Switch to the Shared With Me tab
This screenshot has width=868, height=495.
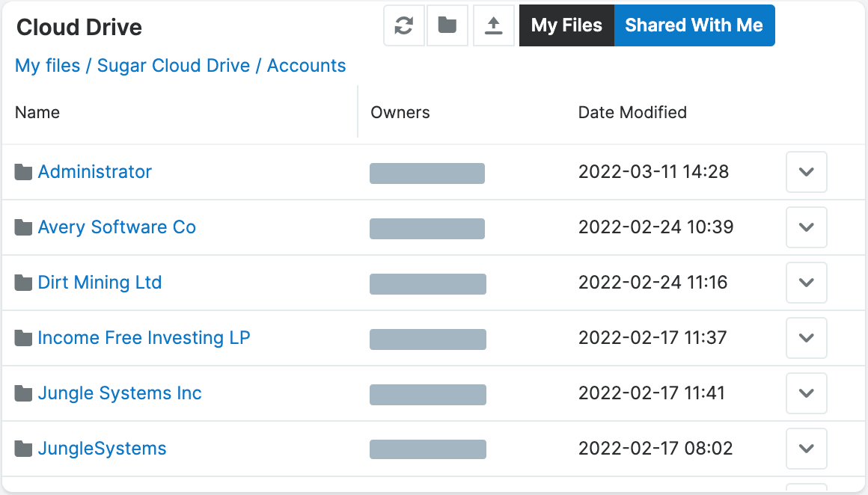coord(694,25)
